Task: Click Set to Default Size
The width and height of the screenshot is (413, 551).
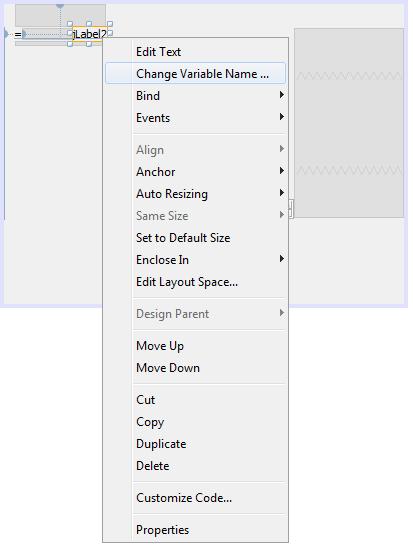Action: point(195,238)
